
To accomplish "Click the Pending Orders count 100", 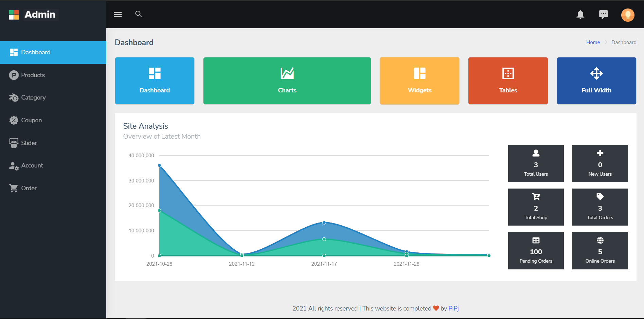I will [536, 252].
